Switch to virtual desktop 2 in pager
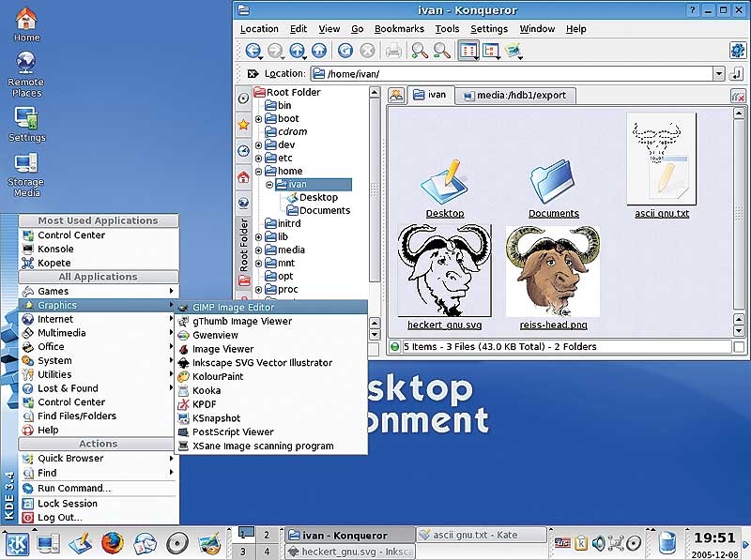 pyautogui.click(x=267, y=535)
